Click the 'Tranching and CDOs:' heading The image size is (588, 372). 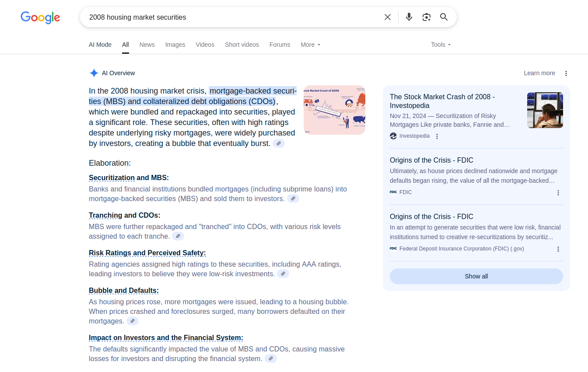point(125,215)
